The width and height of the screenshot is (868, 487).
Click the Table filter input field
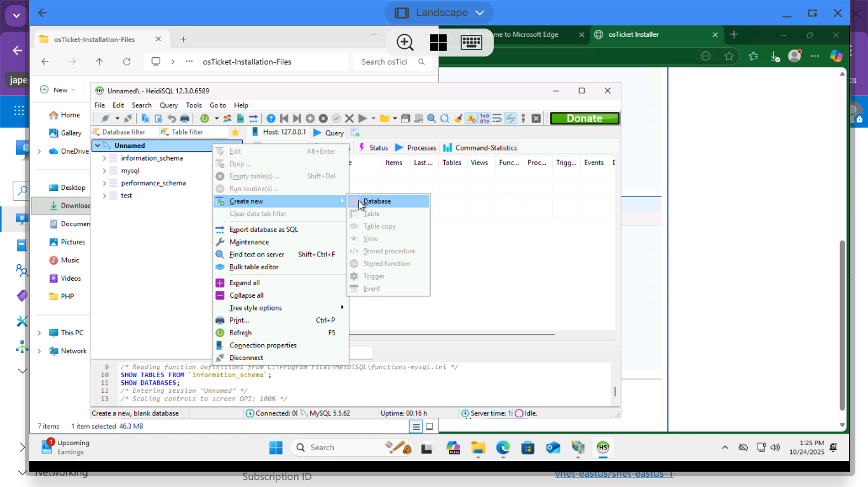[193, 132]
